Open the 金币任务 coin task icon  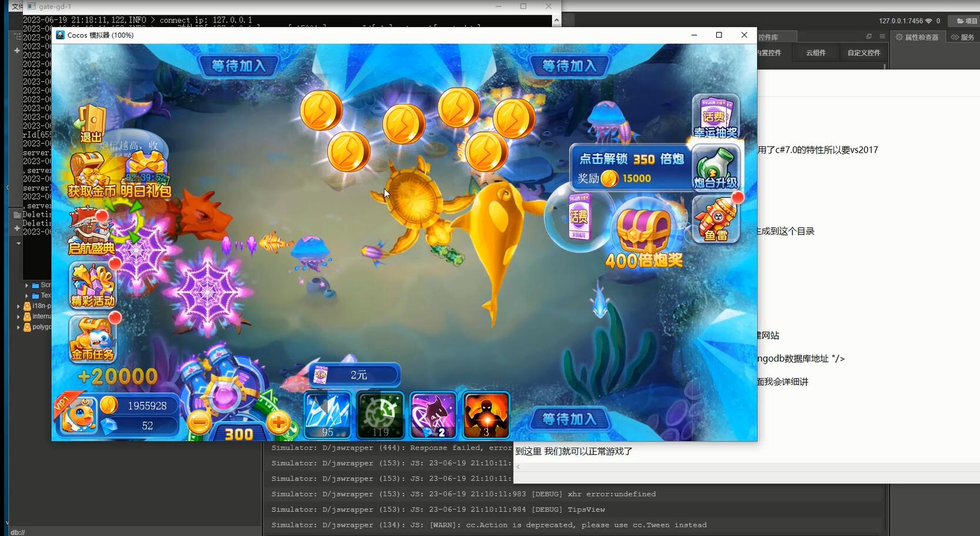pos(92,339)
